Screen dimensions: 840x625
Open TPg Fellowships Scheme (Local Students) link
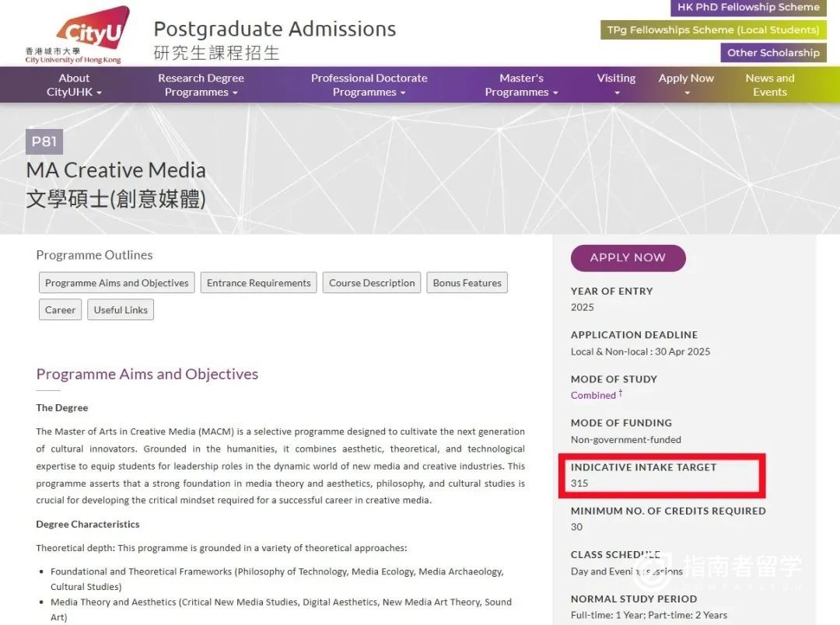coord(713,30)
